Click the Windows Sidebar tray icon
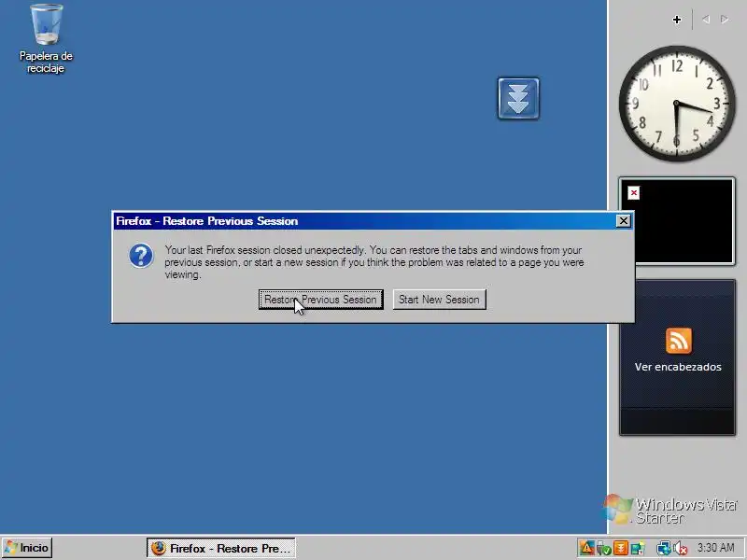The height and width of the screenshot is (560, 747). pos(638,549)
